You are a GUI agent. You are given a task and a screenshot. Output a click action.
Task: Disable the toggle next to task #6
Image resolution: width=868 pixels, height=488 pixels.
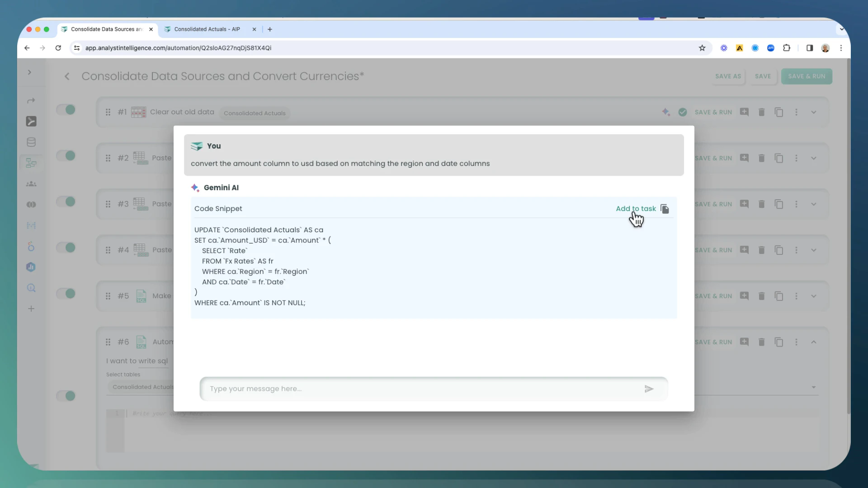(66, 396)
